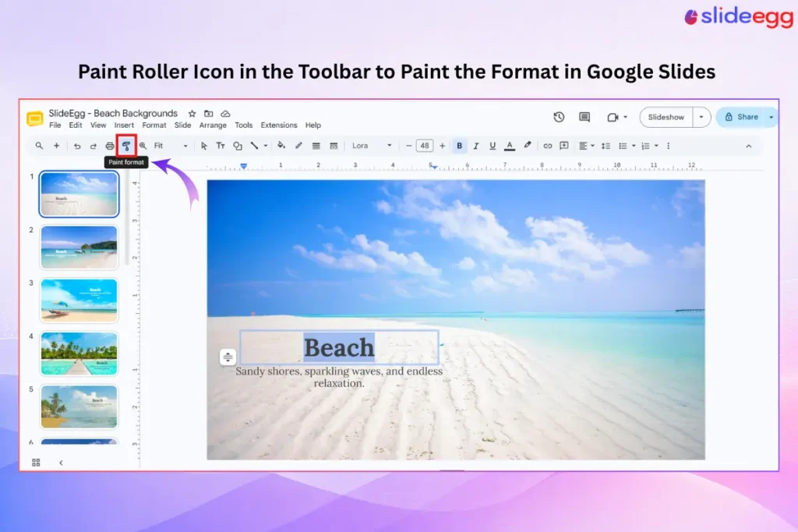The width and height of the screenshot is (798, 532).
Task: Open the line spacing options
Action: click(x=606, y=146)
